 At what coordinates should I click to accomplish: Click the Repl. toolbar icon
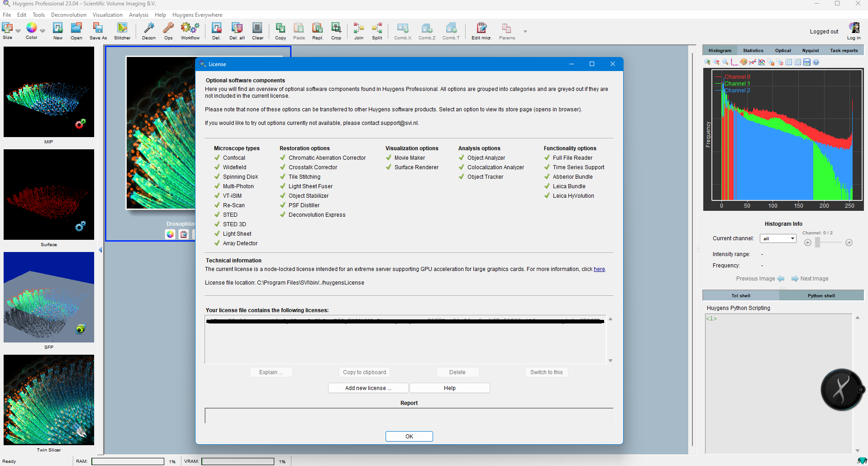(318, 31)
